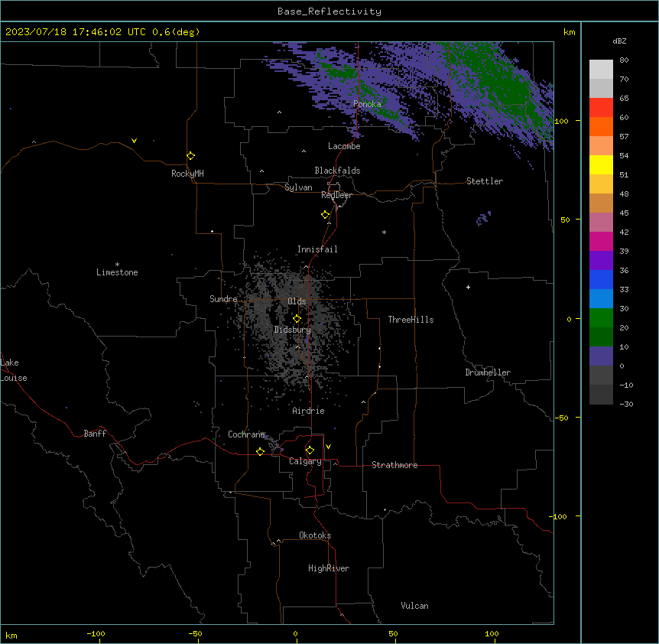Click the yellow V marker northwest of RockyMH
659x644 pixels.
134,141
